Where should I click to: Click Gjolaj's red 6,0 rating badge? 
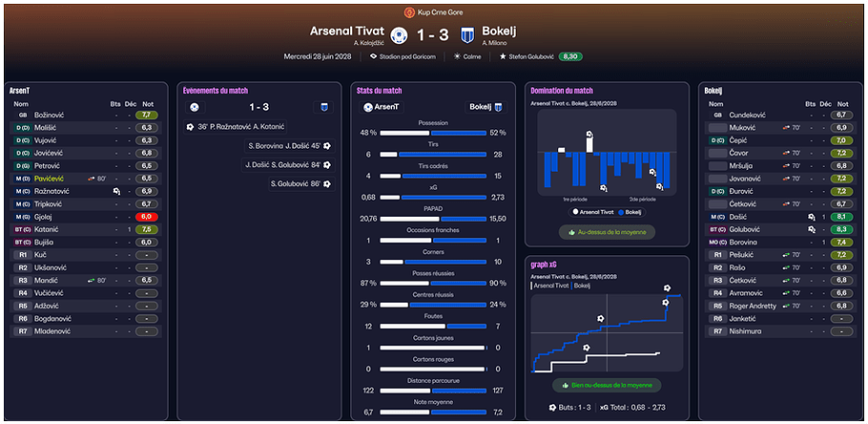147,217
